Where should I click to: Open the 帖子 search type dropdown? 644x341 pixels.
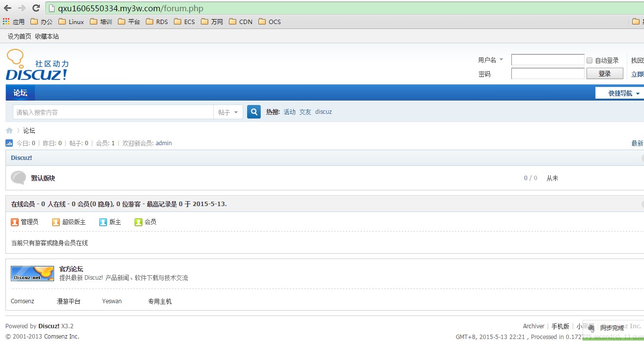228,112
